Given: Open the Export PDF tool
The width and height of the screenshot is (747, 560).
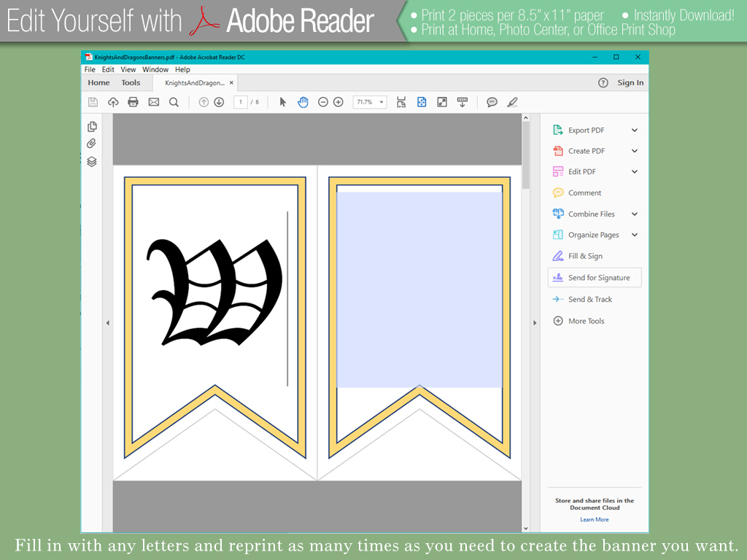Looking at the screenshot, I should 586,130.
